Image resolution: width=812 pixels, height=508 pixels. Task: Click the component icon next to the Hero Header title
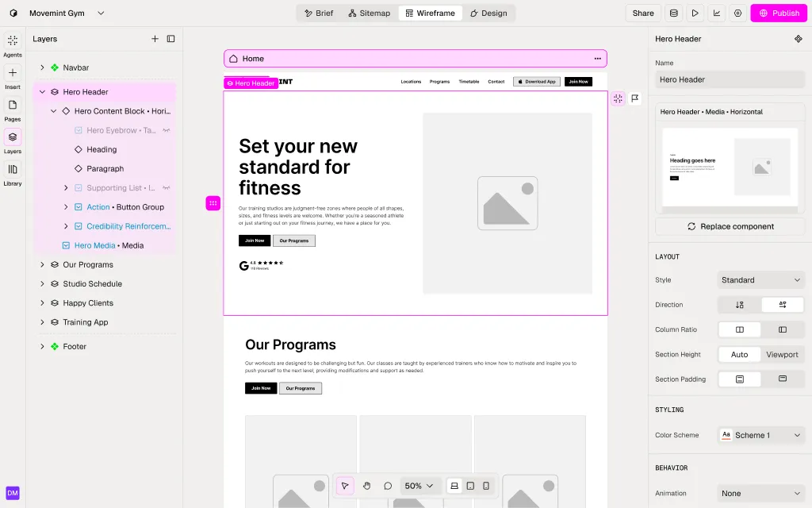(798, 39)
